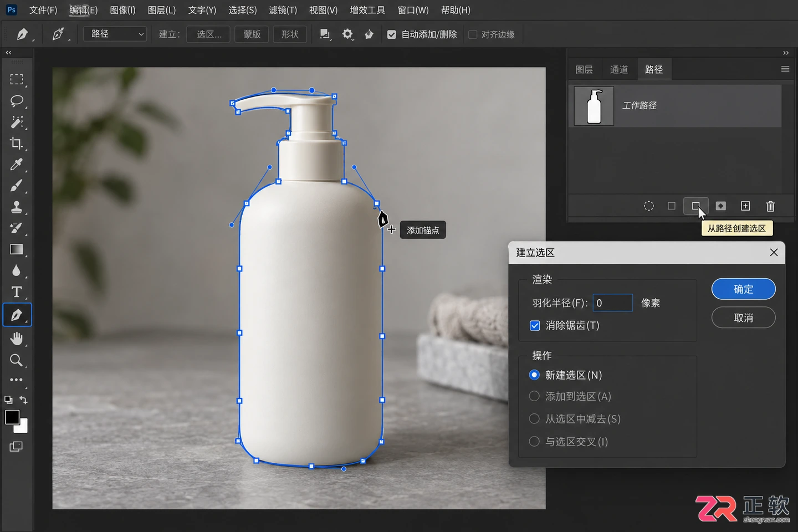Uncheck the 消除锯齿(T) checkbox
Screen dimensions: 798x532
535,325
